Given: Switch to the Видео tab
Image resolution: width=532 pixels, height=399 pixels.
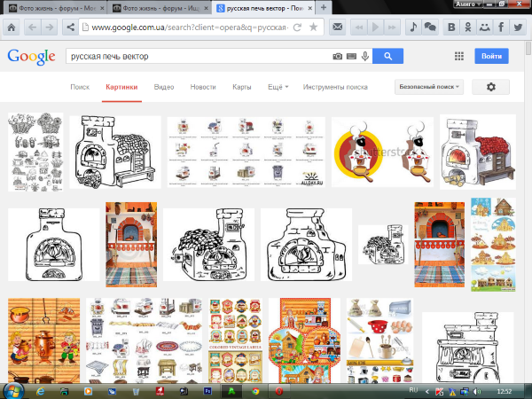Looking at the screenshot, I should tap(163, 88).
